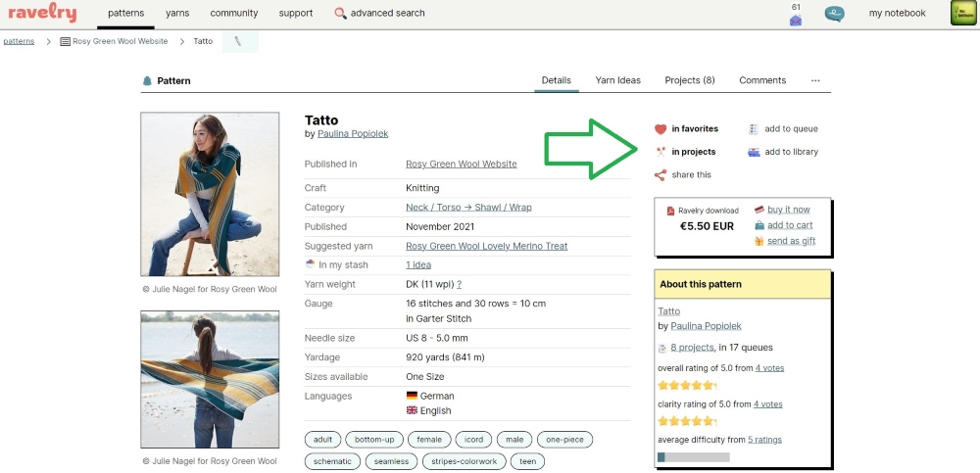Select the male tag
The width and height of the screenshot is (980, 473).
click(514, 440)
